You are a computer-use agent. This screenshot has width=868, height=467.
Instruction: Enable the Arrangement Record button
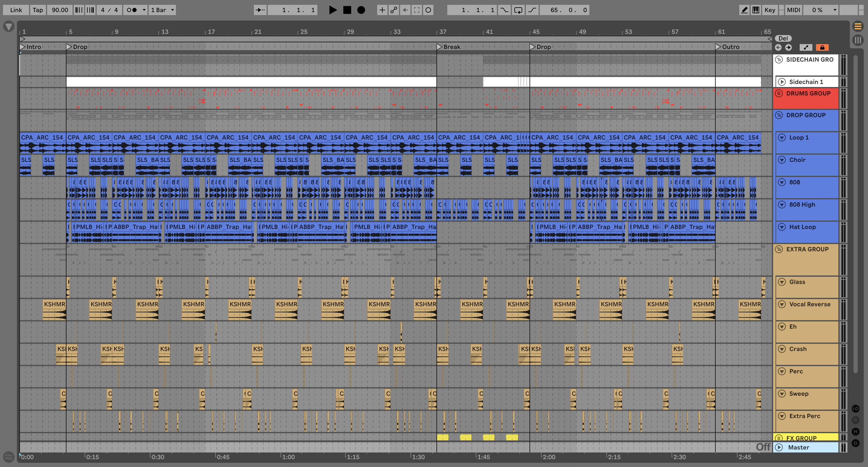pos(361,10)
